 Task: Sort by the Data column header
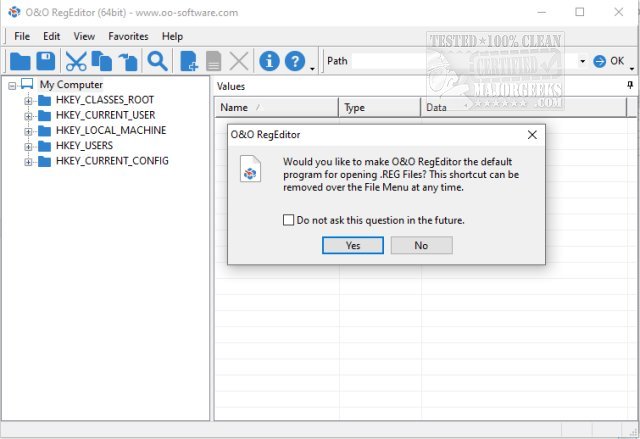point(524,107)
